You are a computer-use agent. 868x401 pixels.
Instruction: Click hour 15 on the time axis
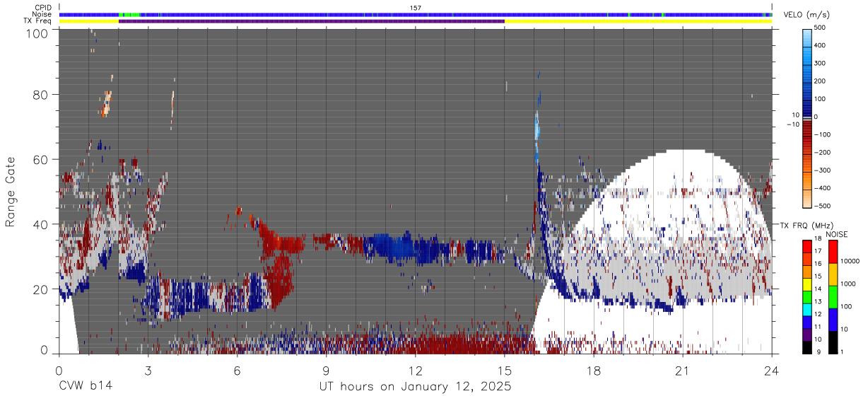click(x=505, y=370)
